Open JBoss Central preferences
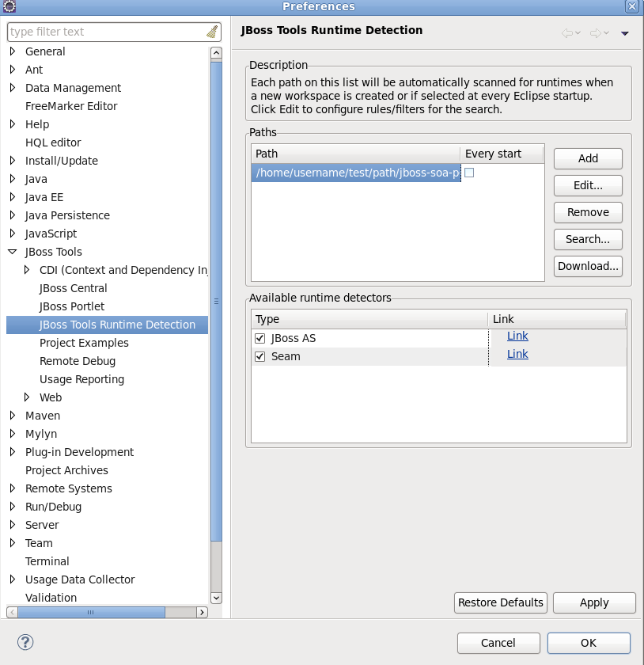 point(73,288)
